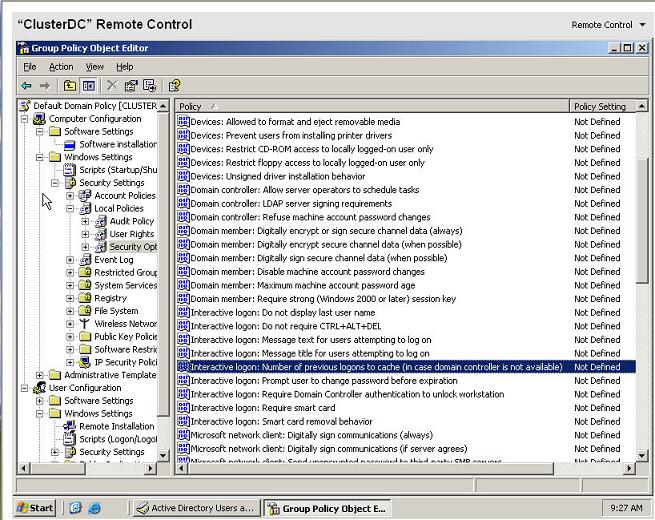Click the Group Policy Object Editor title bar icon
This screenshot has height=520, width=655.
24,48
